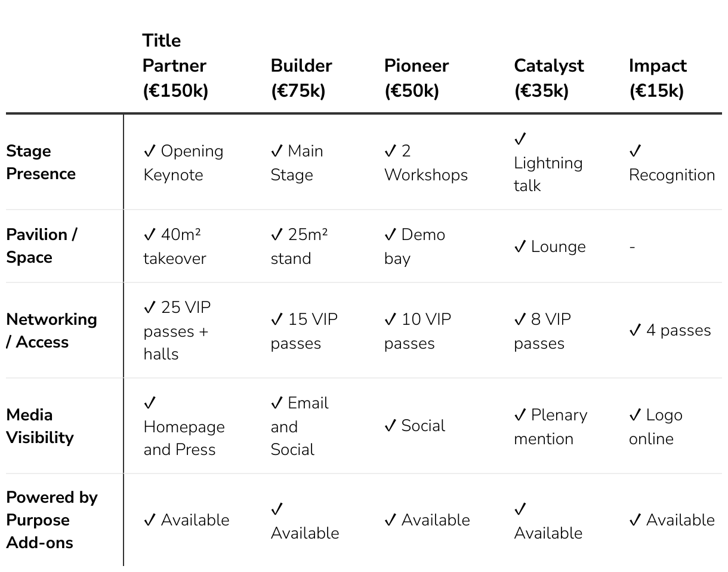Click the checkmark above Lightning talk
This screenshot has width=728, height=572.
pos(520,139)
